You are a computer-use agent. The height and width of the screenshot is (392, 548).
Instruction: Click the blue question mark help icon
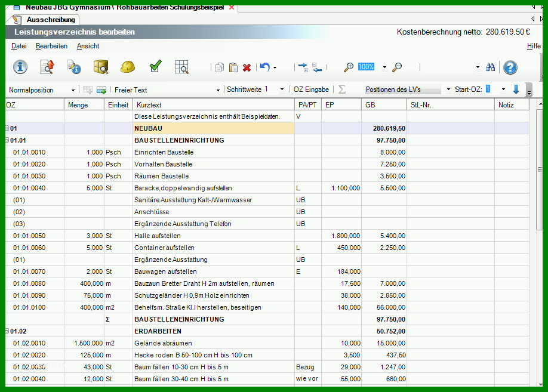pos(510,67)
